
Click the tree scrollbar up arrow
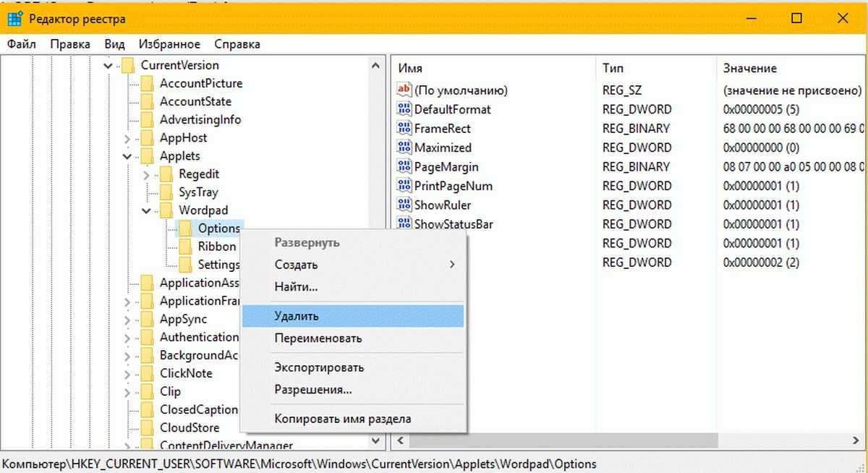(376, 66)
